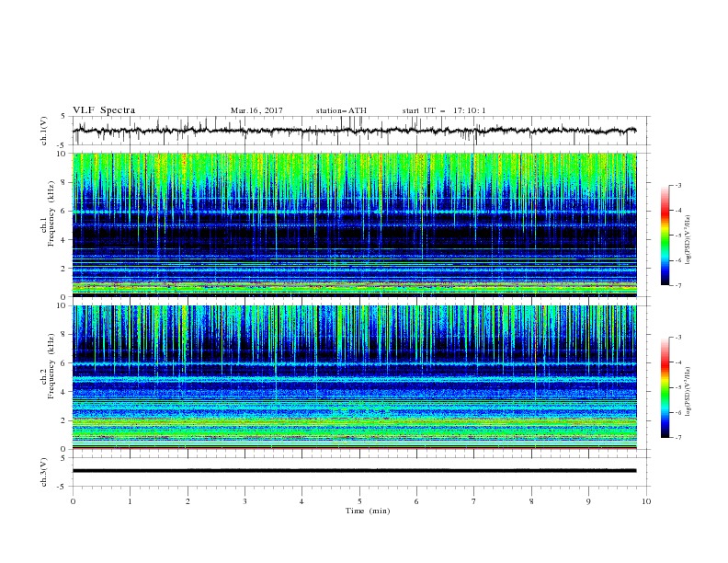Click the time axis tick label '0'
This screenshot has width=728, height=563.
point(73,501)
